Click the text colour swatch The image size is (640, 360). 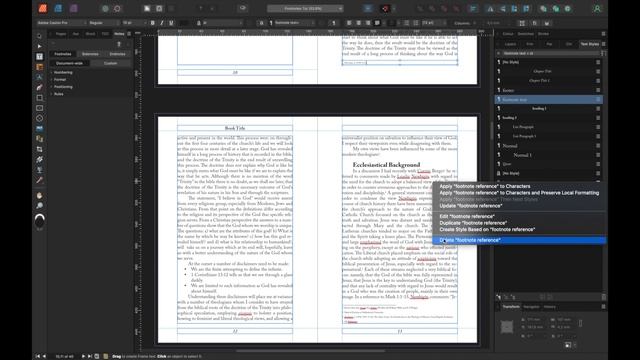184,23
